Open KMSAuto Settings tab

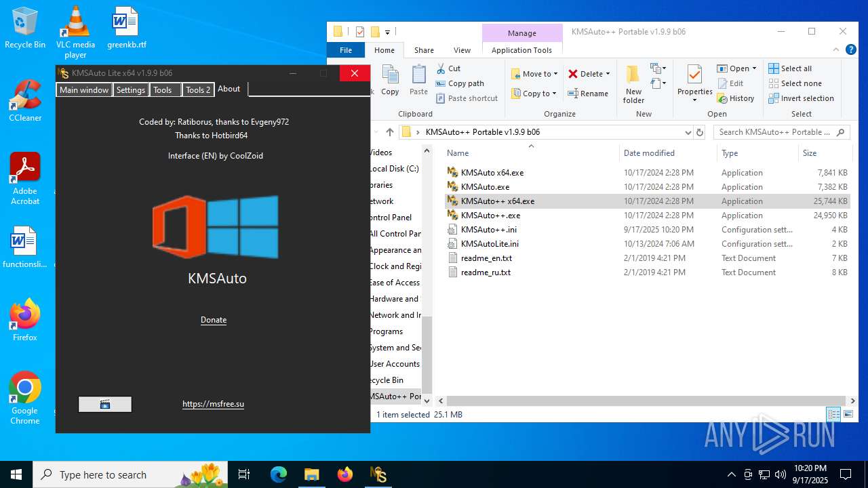click(131, 89)
